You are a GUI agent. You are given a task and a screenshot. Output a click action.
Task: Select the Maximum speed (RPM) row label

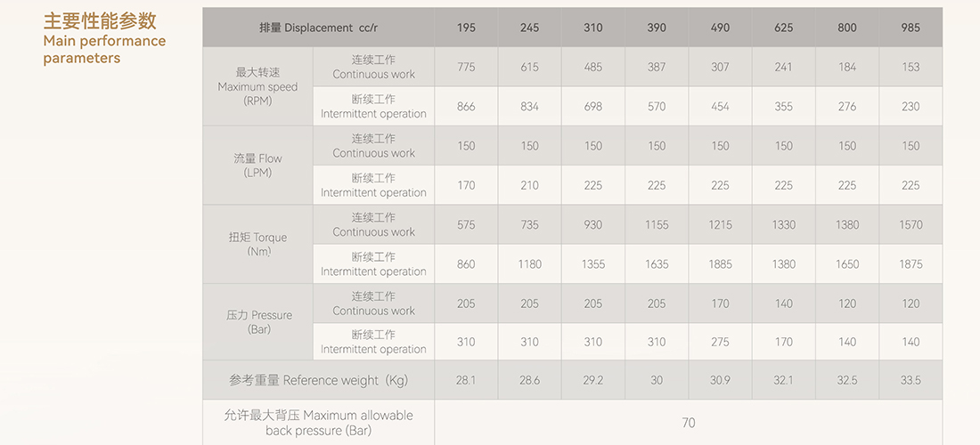[x=257, y=86]
